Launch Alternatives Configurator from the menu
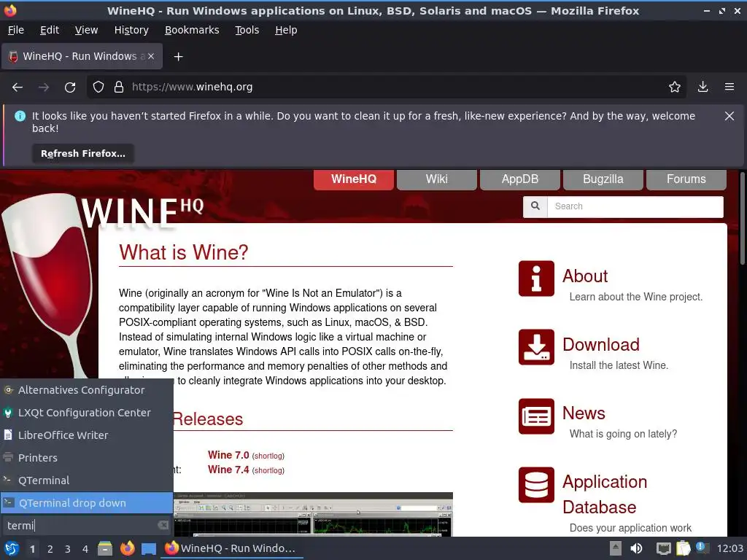Viewport: 747px width, 560px height. [x=87, y=390]
